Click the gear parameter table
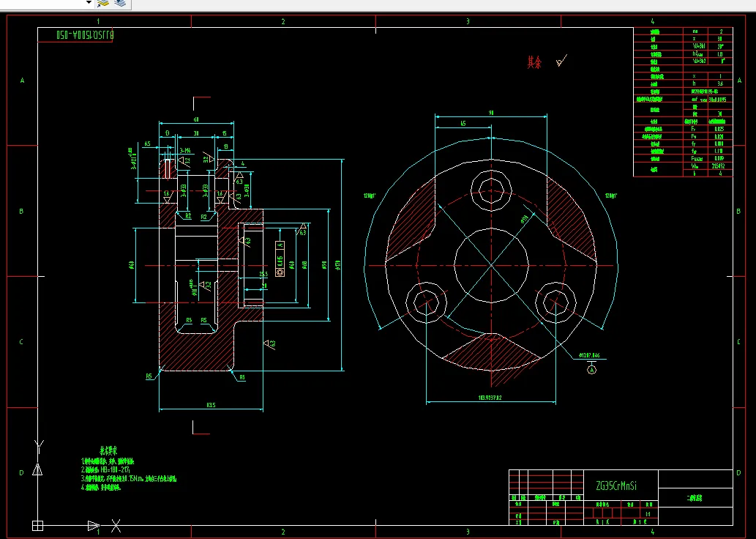Image resolution: width=756 pixels, height=539 pixels. (683, 102)
